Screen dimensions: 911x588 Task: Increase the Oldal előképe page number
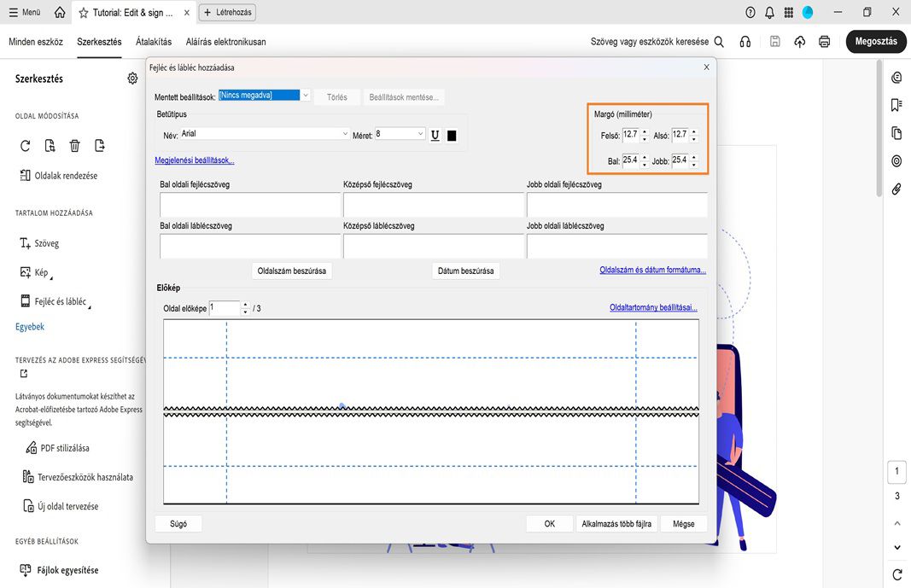tap(245, 304)
